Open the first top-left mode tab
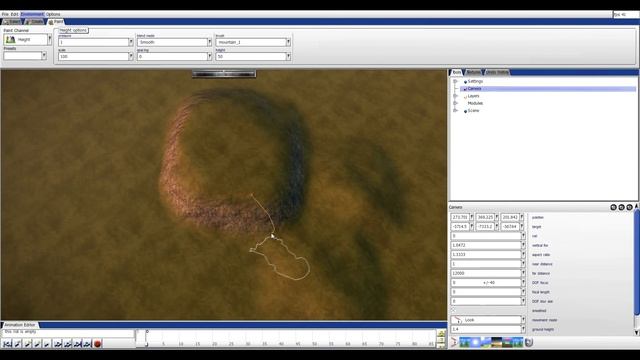Viewport: 640px width, 360px height. 12,22
